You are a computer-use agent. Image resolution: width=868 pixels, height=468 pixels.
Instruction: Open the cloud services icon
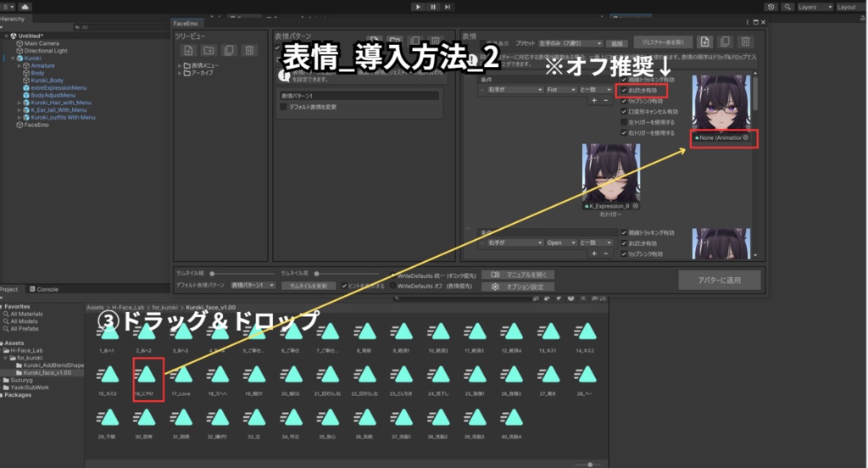[25, 7]
